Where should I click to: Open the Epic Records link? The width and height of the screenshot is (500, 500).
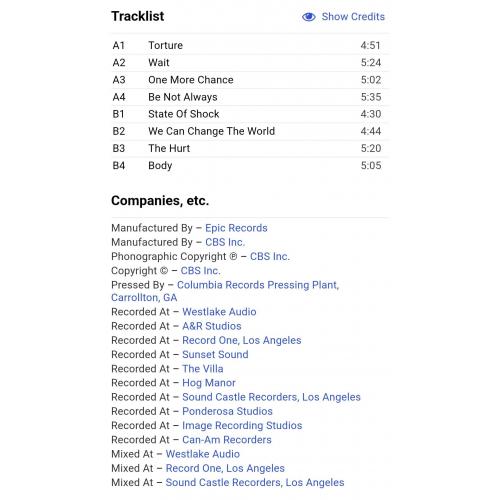[x=236, y=228]
